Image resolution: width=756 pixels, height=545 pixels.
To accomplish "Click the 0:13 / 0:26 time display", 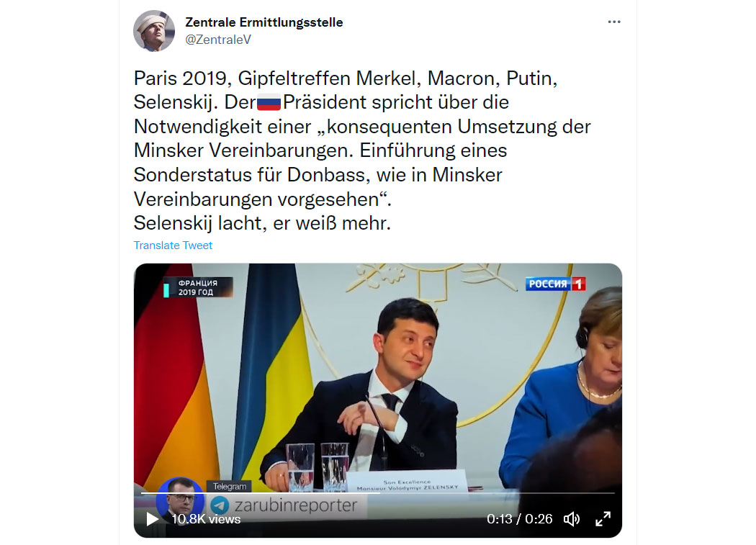I will click(519, 519).
